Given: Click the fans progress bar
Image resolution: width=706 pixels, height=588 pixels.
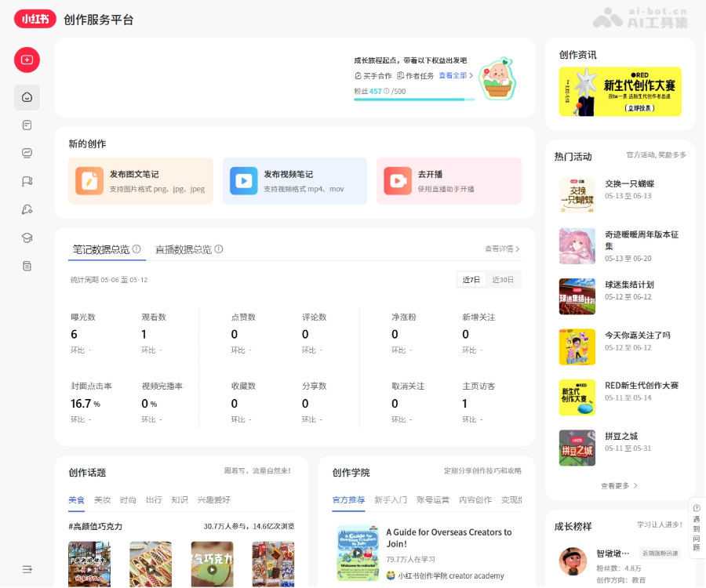Looking at the screenshot, I should pyautogui.click(x=414, y=100).
